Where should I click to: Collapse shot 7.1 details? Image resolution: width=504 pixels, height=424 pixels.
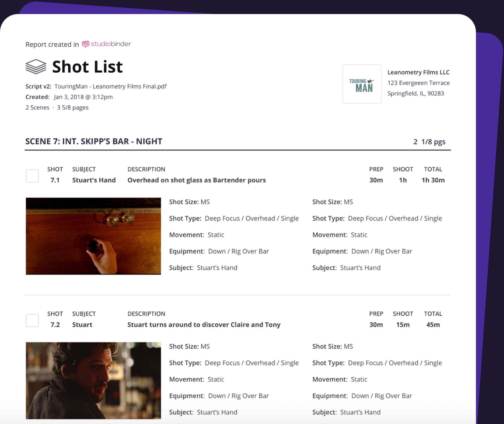(55, 180)
